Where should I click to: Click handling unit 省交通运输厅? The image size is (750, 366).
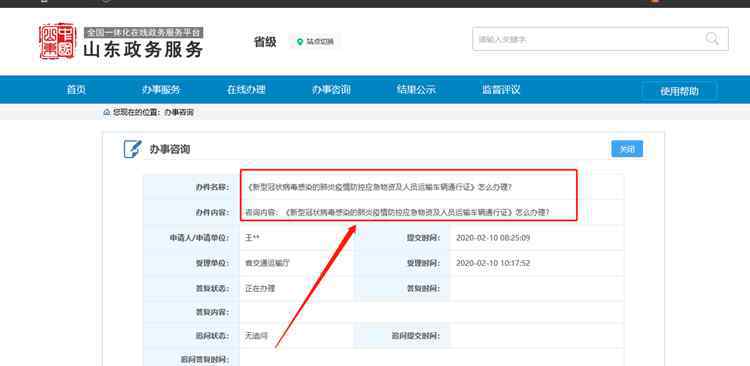[268, 263]
